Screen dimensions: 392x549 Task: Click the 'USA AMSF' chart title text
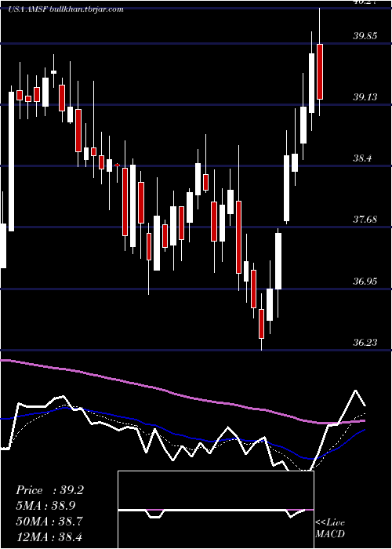[x=27, y=9]
